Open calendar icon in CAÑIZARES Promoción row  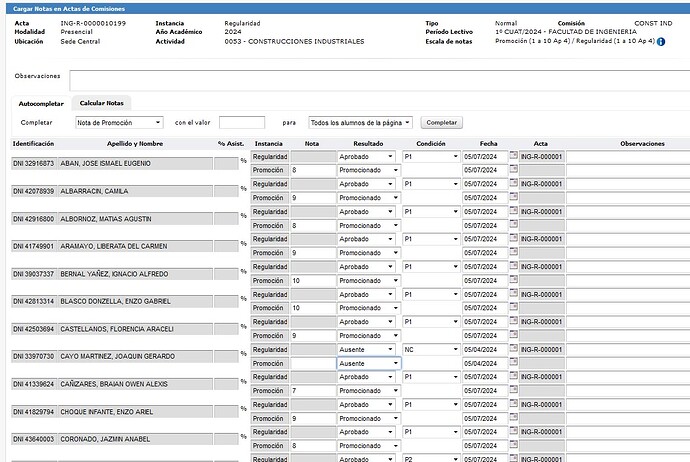[514, 389]
